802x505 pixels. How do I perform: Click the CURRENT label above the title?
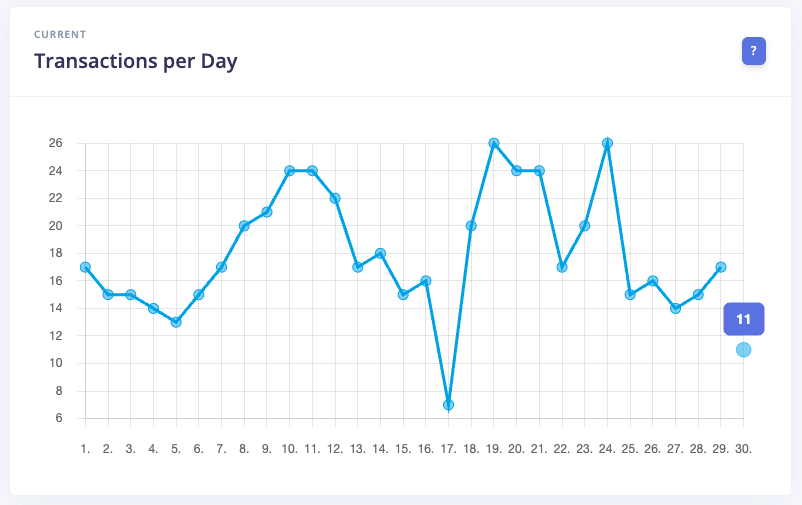tap(60, 34)
